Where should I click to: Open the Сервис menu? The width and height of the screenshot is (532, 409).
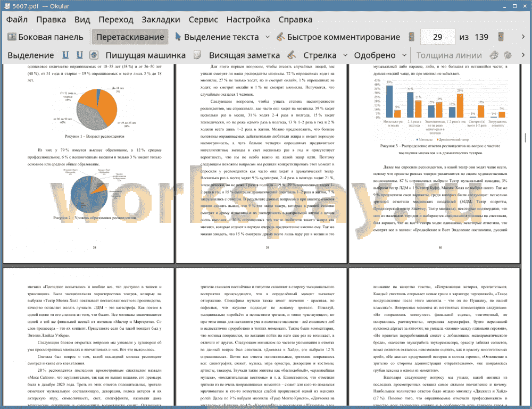coord(203,20)
